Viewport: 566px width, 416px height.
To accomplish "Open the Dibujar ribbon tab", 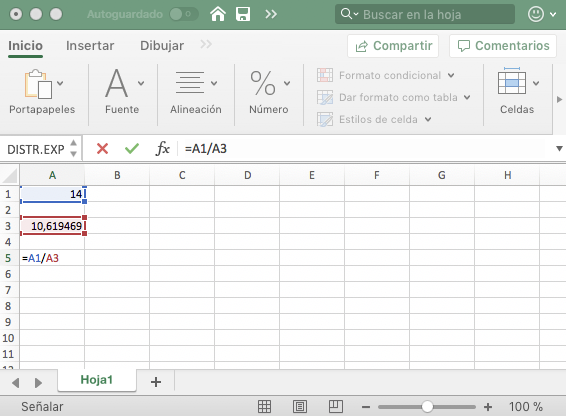I will click(x=162, y=46).
